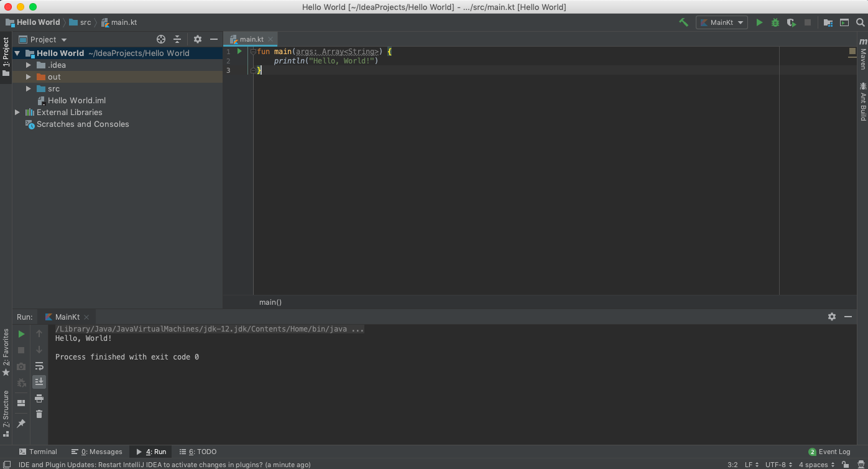Image resolution: width=868 pixels, height=469 pixels.
Task: Toggle the 1: Project side tab
Action: coord(6,57)
